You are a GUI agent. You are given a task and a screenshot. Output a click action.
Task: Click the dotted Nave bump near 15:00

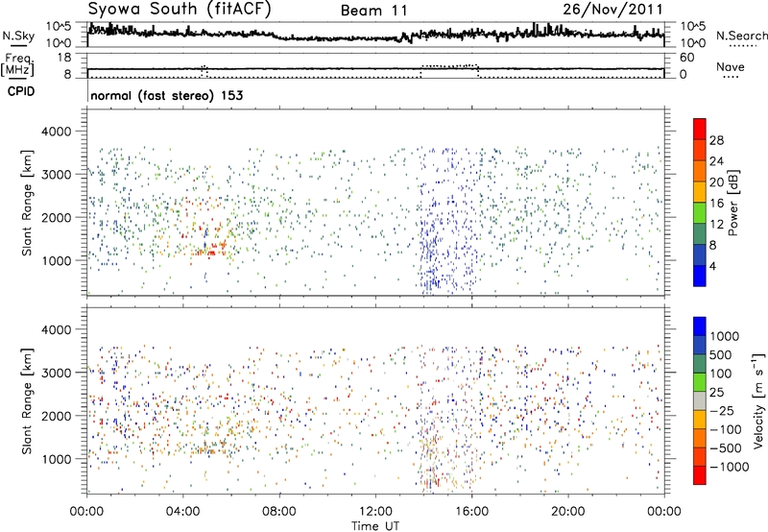tap(449, 65)
